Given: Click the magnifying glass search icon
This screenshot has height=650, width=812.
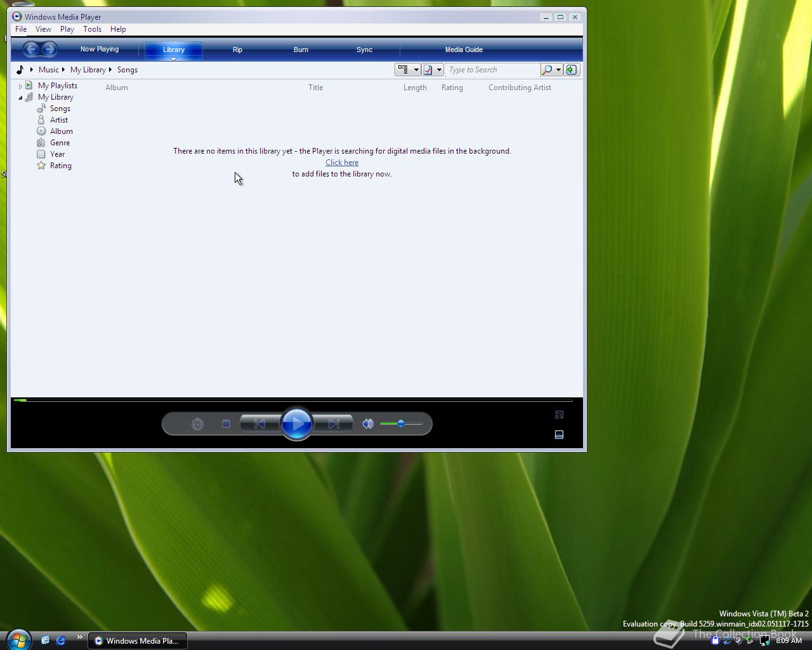Looking at the screenshot, I should pos(547,70).
